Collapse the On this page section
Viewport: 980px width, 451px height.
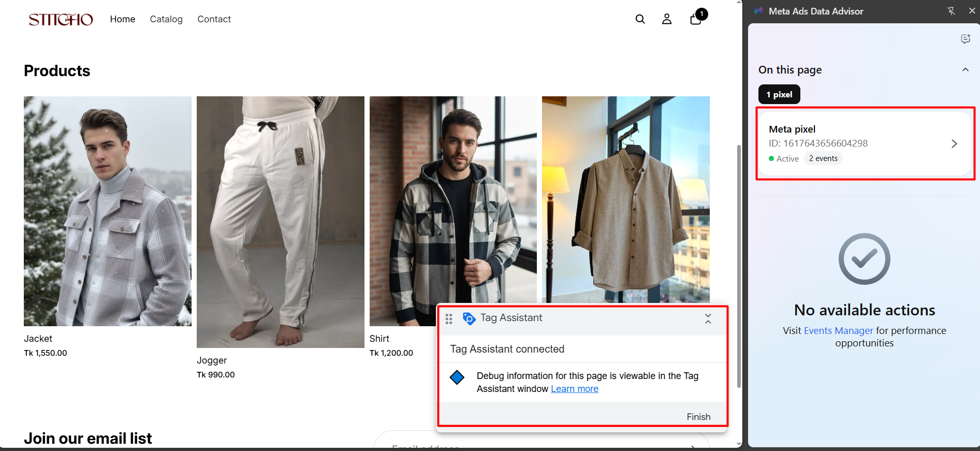(x=965, y=70)
